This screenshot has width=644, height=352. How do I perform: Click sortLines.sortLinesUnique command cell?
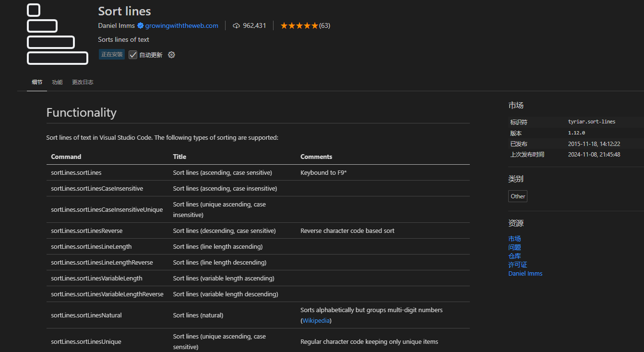coord(86,341)
